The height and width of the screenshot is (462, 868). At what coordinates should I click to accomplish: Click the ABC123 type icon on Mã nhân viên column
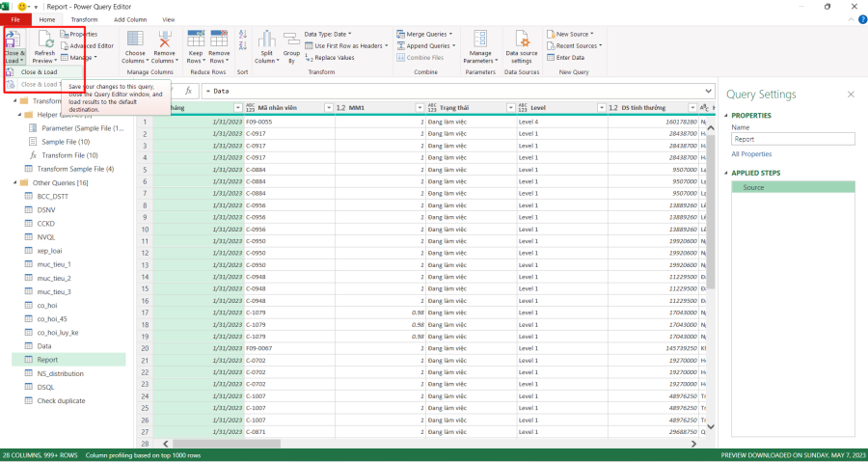pos(251,107)
